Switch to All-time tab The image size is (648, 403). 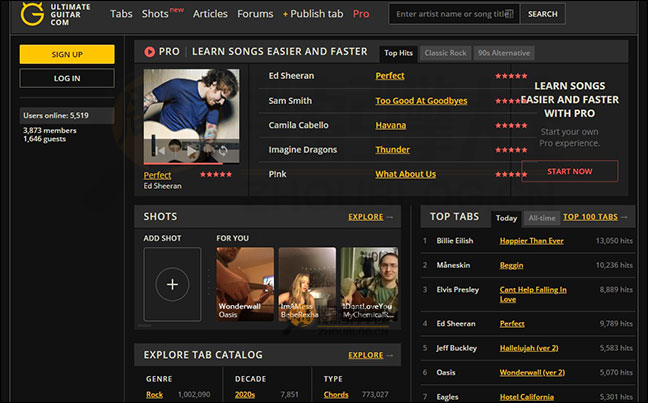point(542,218)
